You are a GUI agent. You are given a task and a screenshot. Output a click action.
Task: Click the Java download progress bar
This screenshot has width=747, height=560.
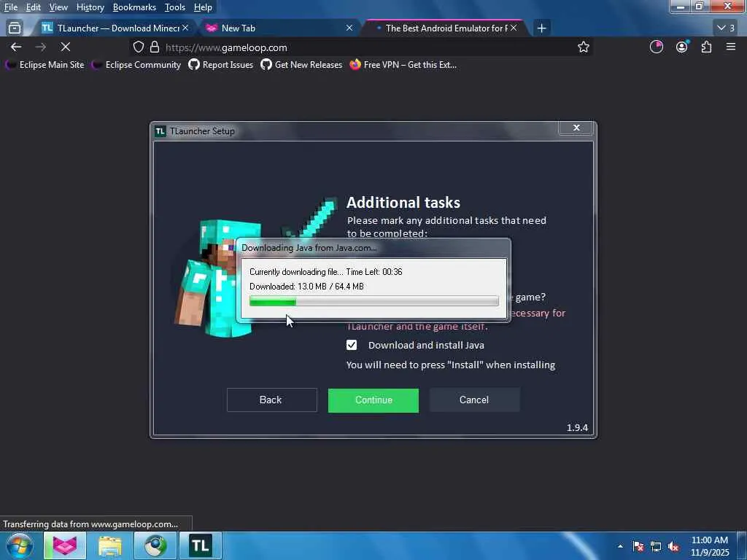[x=374, y=301]
